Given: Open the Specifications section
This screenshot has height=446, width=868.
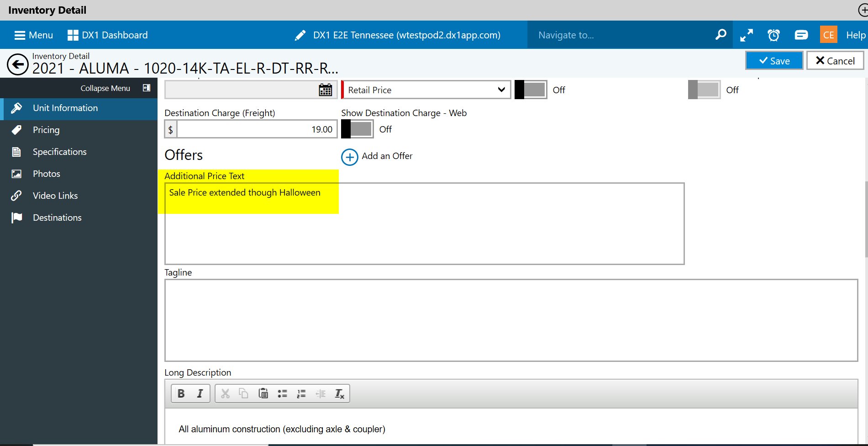Looking at the screenshot, I should click(x=79, y=152).
